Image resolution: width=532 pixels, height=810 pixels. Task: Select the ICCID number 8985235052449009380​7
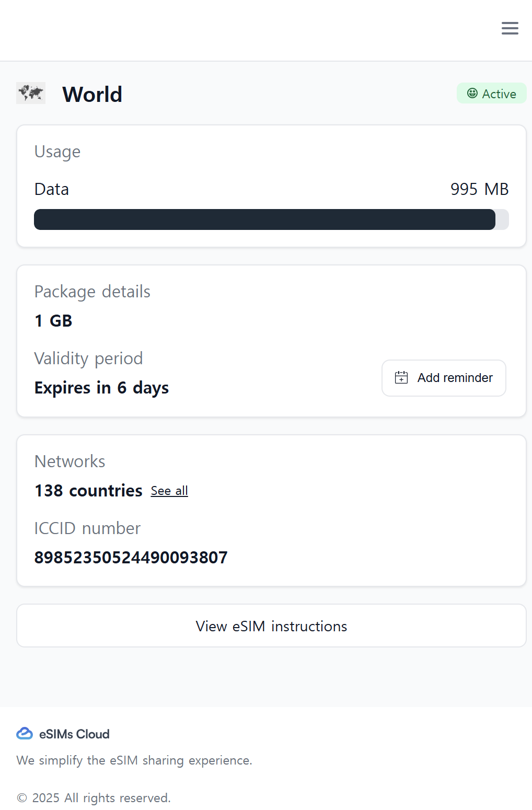point(131,558)
